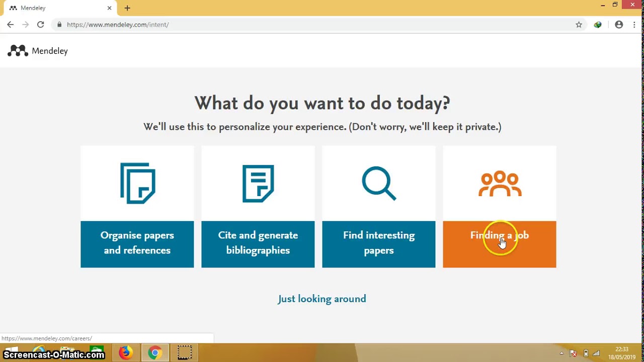Viewport: 644px width, 362px height.
Task: Click the personalize your experience subtitle text
Action: 322,127
